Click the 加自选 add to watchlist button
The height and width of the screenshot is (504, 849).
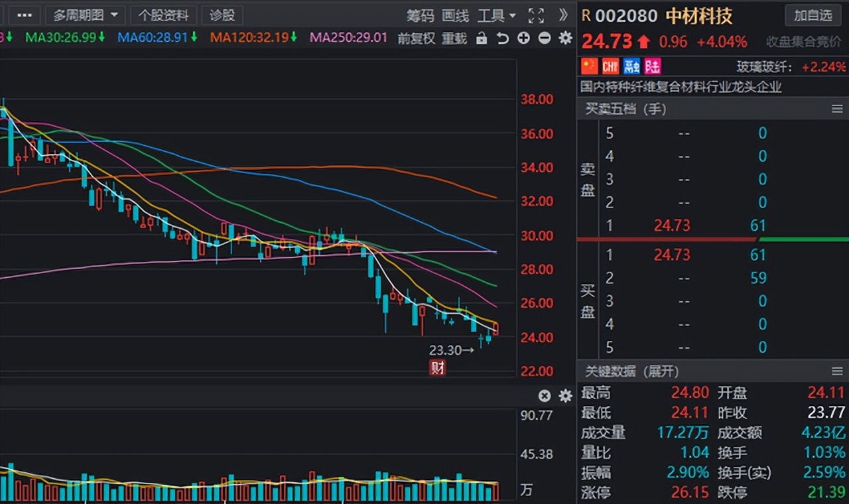pyautogui.click(x=813, y=15)
